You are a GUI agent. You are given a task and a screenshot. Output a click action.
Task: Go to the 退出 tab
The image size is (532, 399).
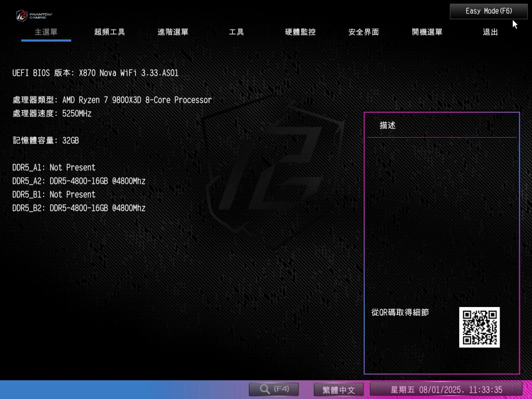pos(490,32)
